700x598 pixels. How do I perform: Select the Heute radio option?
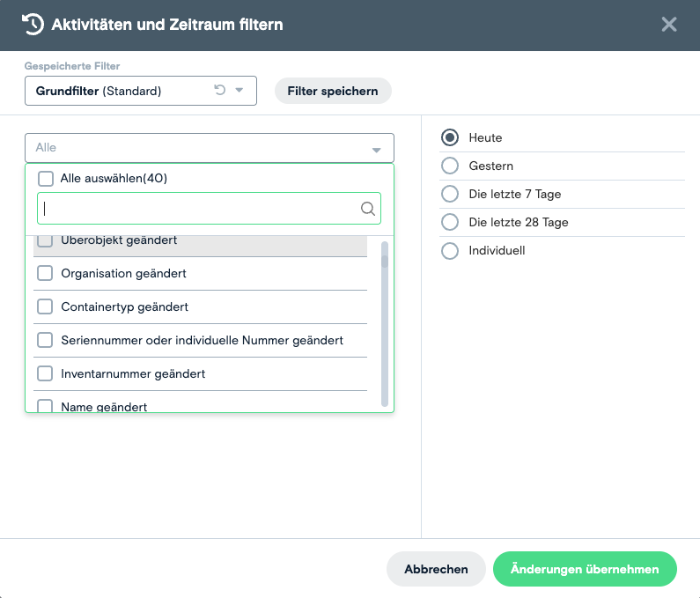click(450, 137)
